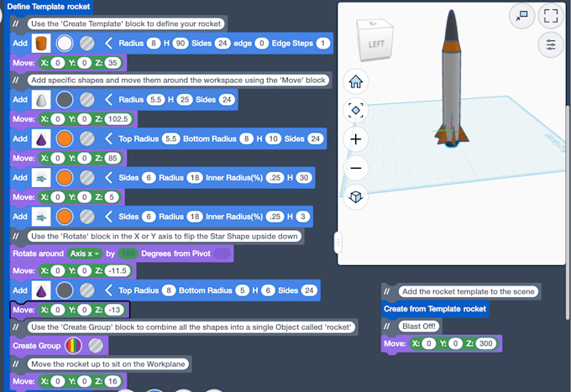Click comment 'Add the rocket template to the scene'
Screen dimensions: 571x392
(469, 291)
